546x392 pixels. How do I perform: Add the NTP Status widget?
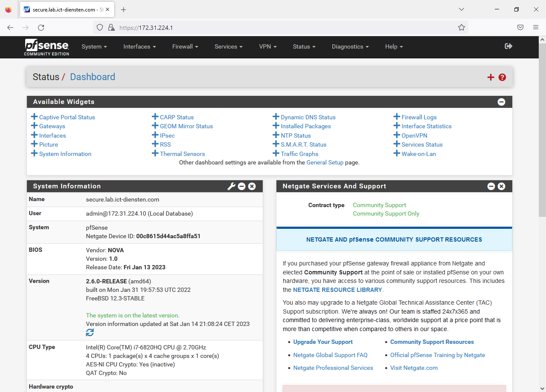tap(292, 135)
